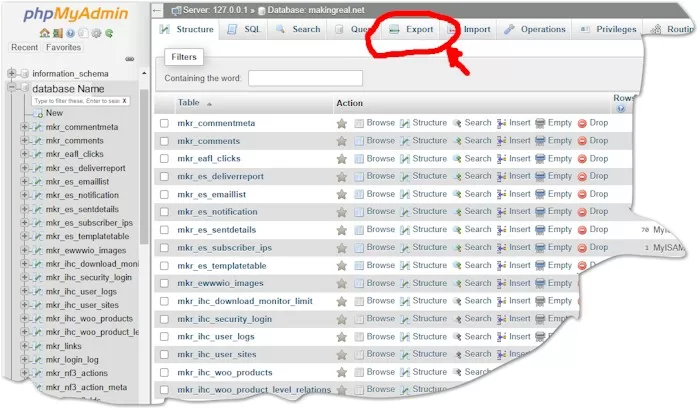The width and height of the screenshot is (700, 410).
Task: Sort by the Table column header
Action: (x=189, y=103)
